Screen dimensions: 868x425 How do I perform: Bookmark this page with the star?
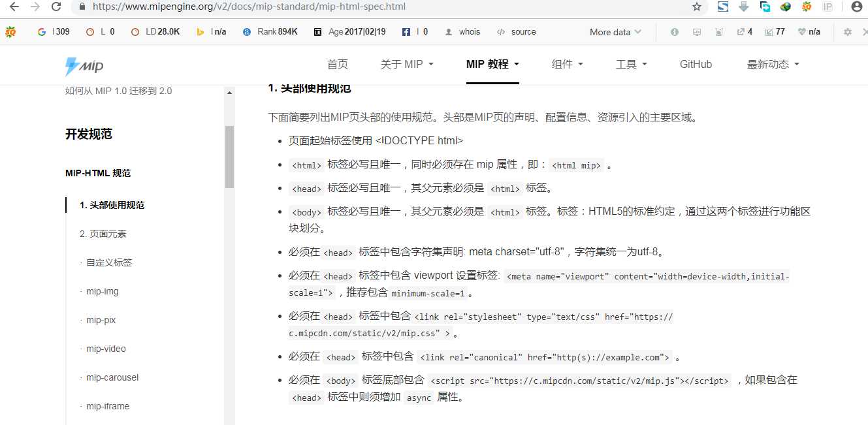coord(697,7)
